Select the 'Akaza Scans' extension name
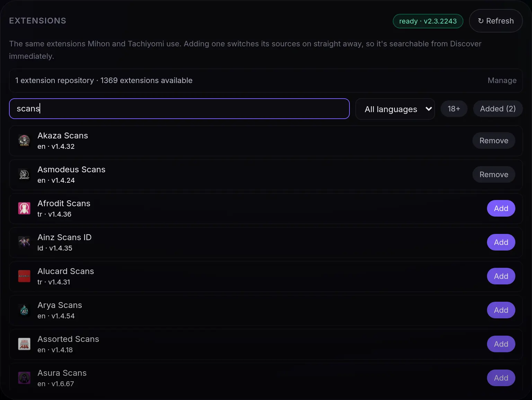 pos(63,136)
